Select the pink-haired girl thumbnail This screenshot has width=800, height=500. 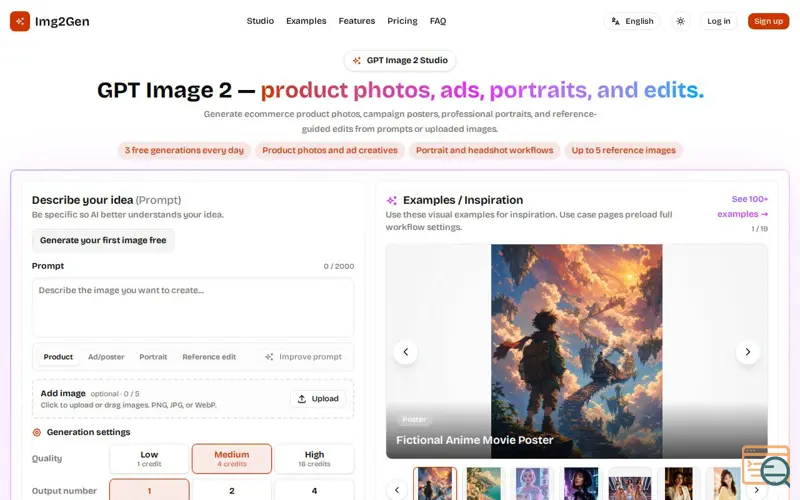532,483
